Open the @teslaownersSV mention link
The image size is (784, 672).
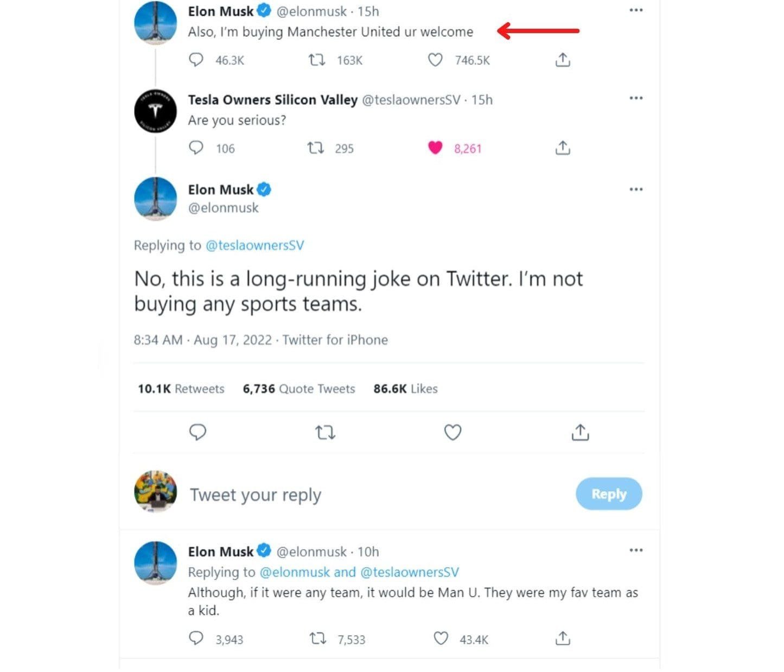[255, 245]
